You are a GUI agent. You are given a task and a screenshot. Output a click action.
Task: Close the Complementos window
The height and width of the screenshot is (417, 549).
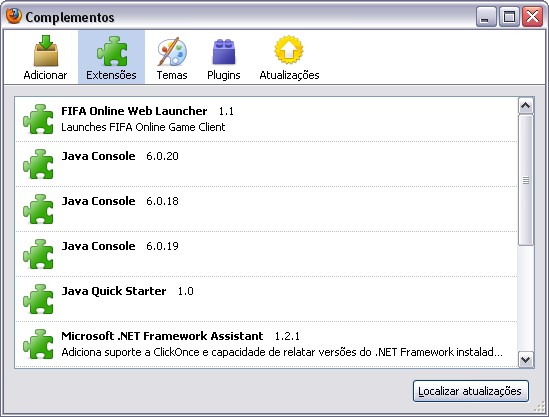coord(532,16)
